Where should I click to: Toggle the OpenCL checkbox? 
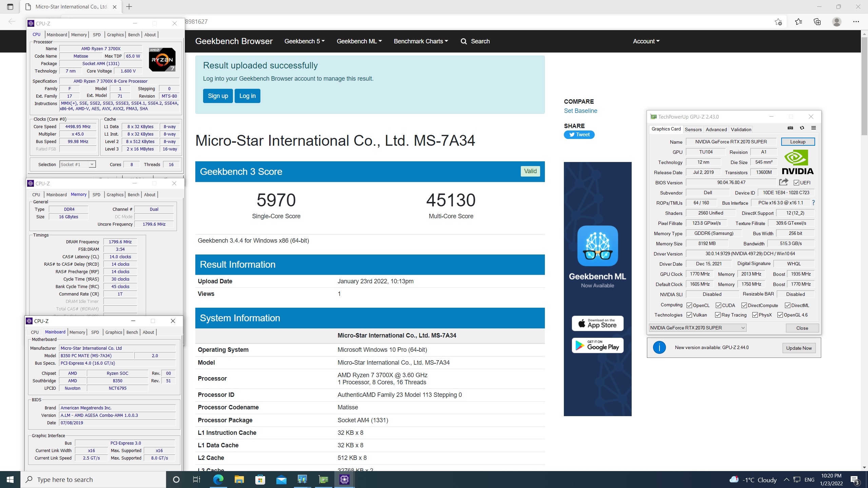pyautogui.click(x=689, y=305)
